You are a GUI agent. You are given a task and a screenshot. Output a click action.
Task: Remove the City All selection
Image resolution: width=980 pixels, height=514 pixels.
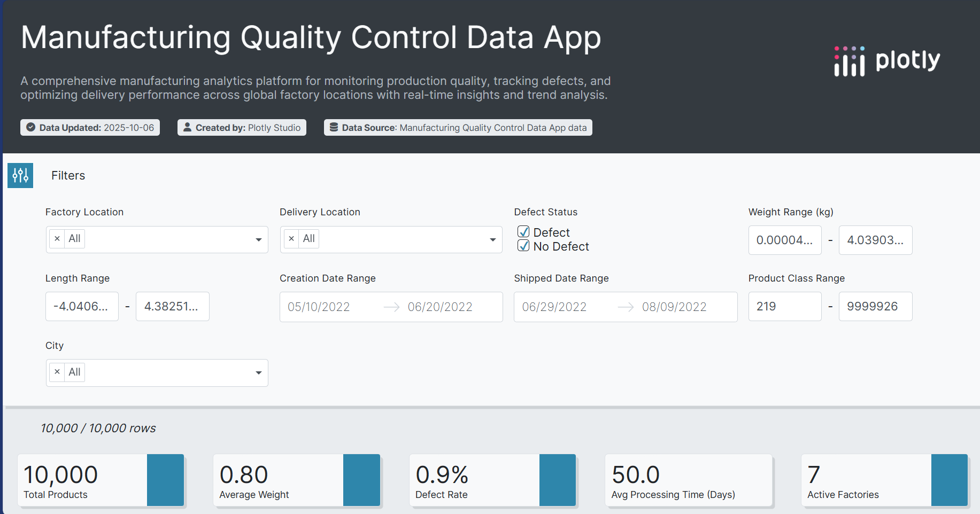point(57,372)
